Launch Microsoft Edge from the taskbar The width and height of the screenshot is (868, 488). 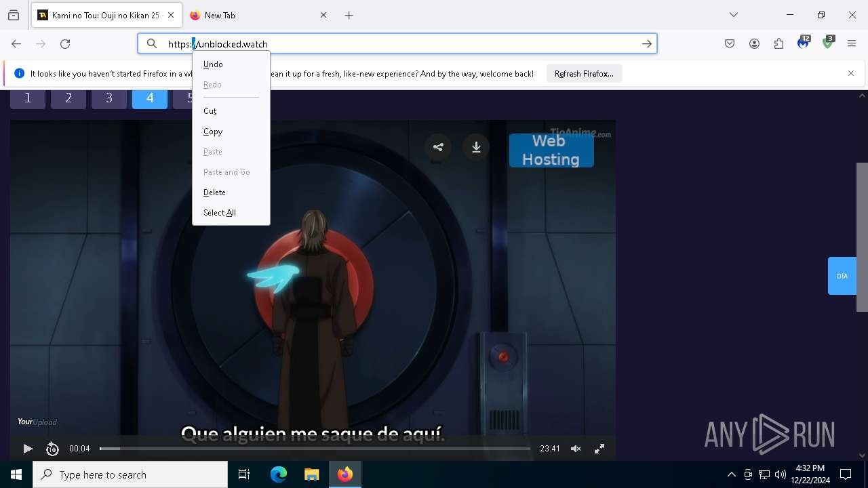(279, 474)
